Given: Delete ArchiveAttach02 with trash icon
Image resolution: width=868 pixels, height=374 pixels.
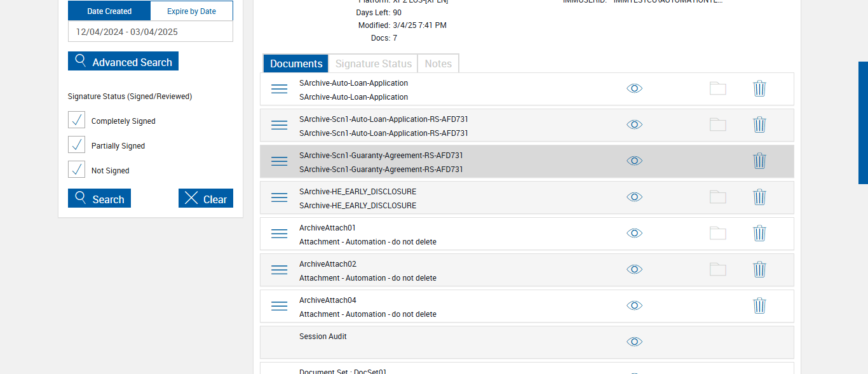Looking at the screenshot, I should tap(759, 269).
